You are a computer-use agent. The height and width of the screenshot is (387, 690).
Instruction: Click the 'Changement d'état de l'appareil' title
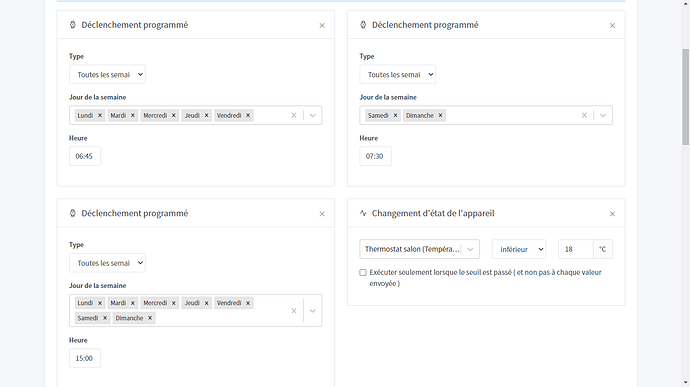click(x=433, y=213)
